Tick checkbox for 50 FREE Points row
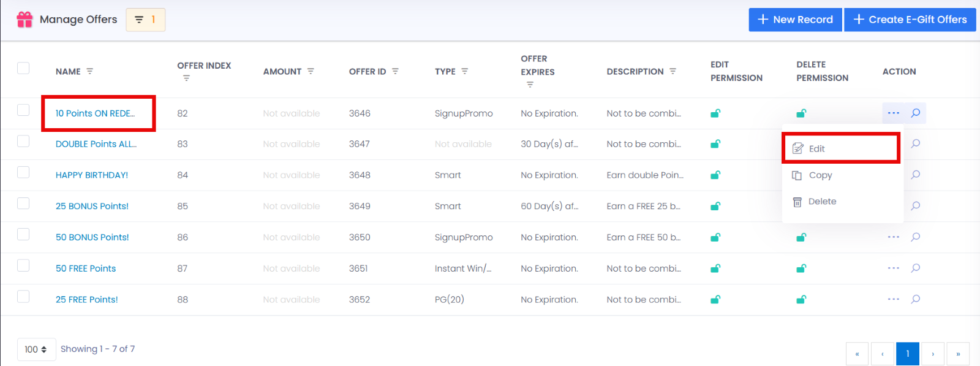The image size is (980, 366). pyautogui.click(x=23, y=265)
